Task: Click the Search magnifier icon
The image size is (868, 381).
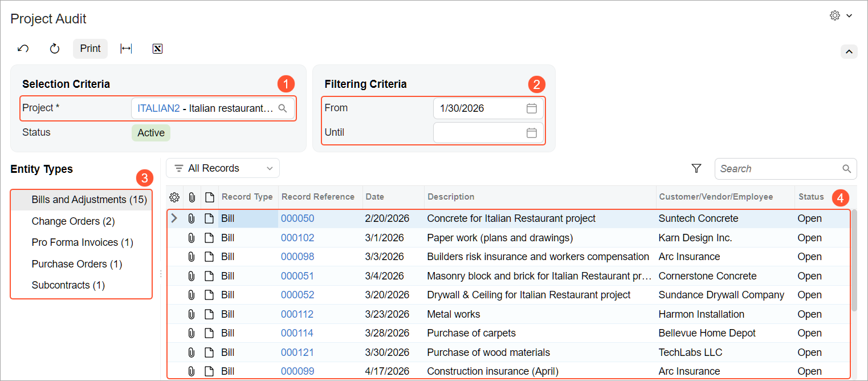Action: [846, 169]
